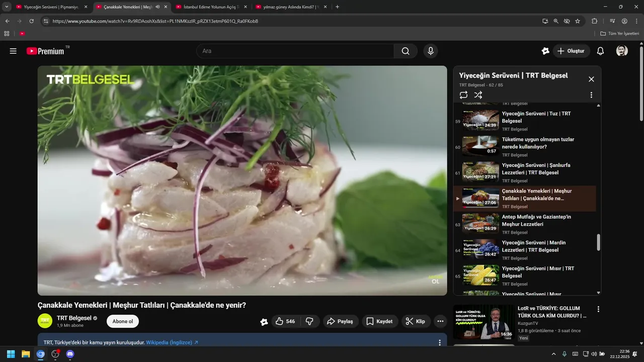Open Mardin Lezzetleri playlist video
644x362 pixels.
point(525,250)
